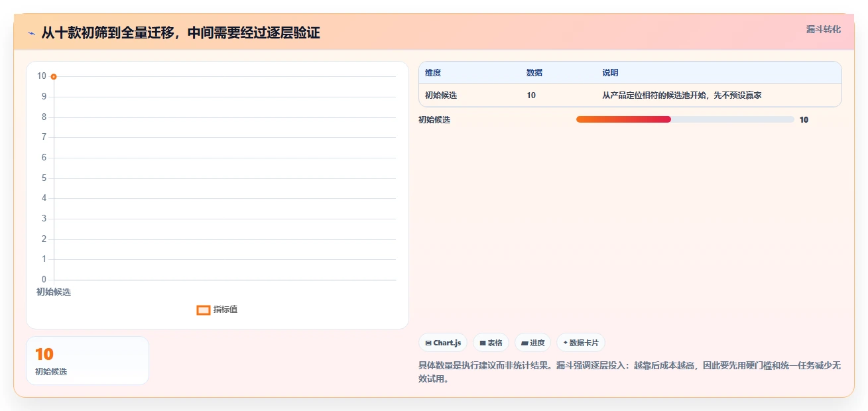Click the 漏斗转化 label in header

pyautogui.click(x=824, y=29)
